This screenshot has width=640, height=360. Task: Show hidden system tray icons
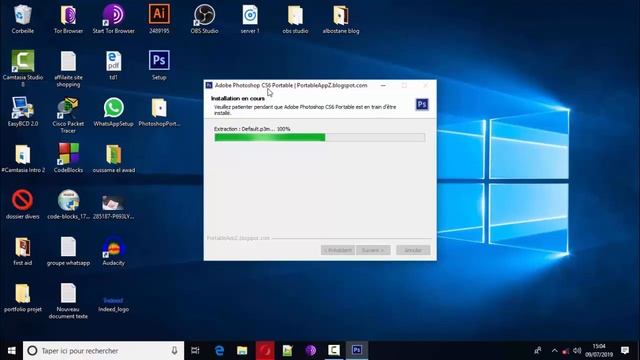click(554, 351)
